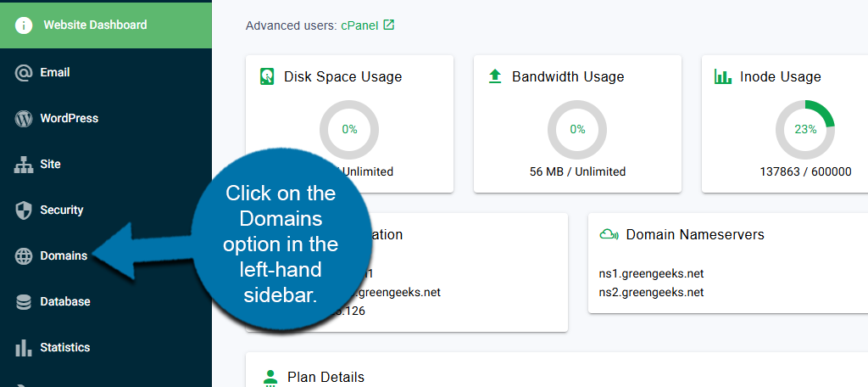The width and height of the screenshot is (868, 387).
Task: Click the Domains globe icon
Action: click(x=24, y=256)
